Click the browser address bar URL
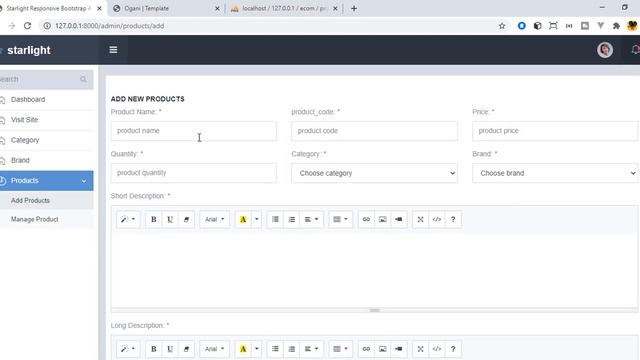 (109, 26)
